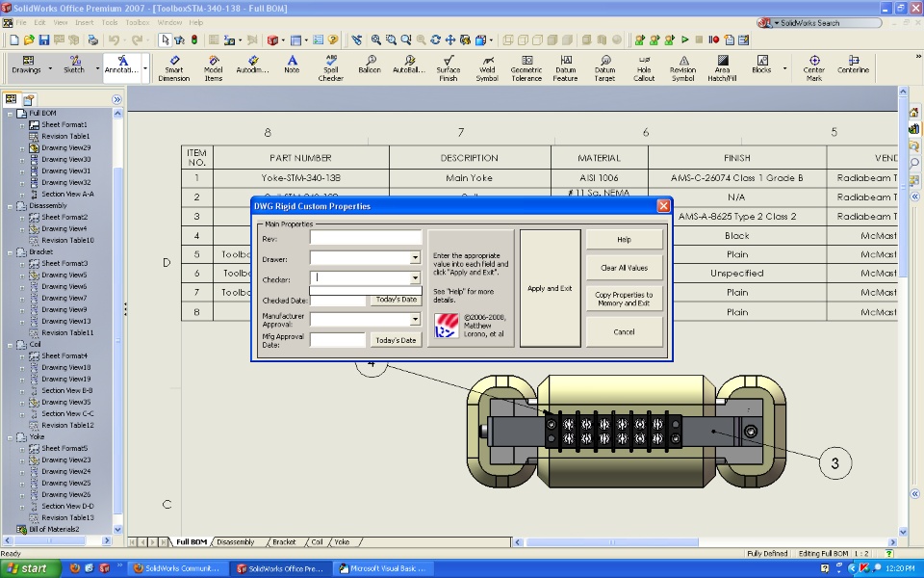Open the Geometric Tolerance tool
Viewport: 924px width, 578px height.
click(526, 68)
